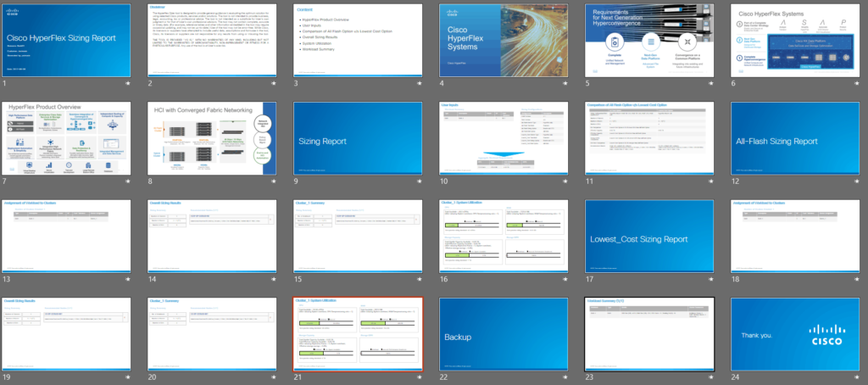Click the transition star icon for slide 15
This screenshot has width=868, height=385.
pyautogui.click(x=420, y=279)
